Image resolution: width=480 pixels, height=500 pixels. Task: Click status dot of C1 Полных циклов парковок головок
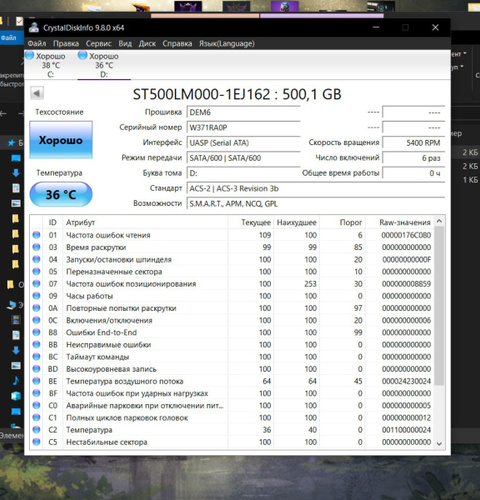36,417
